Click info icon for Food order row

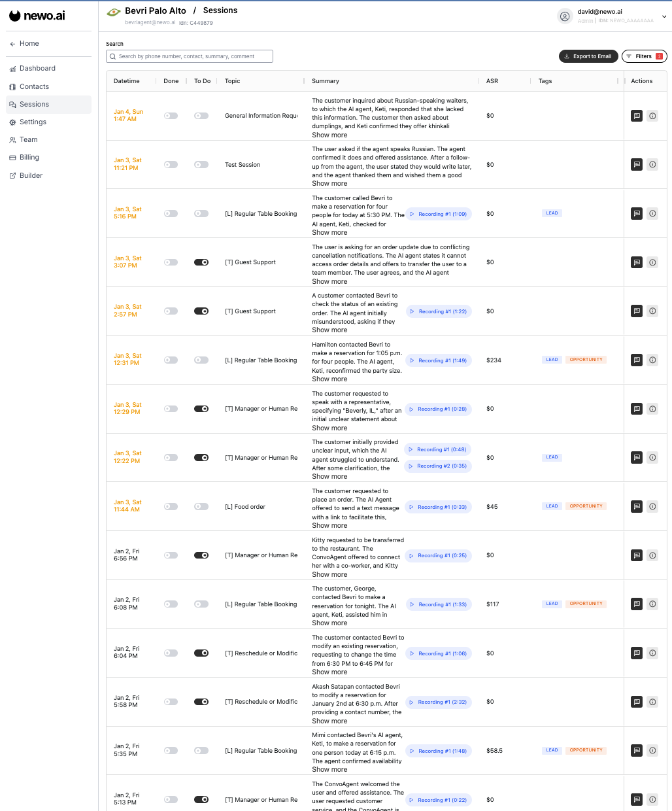pos(652,506)
